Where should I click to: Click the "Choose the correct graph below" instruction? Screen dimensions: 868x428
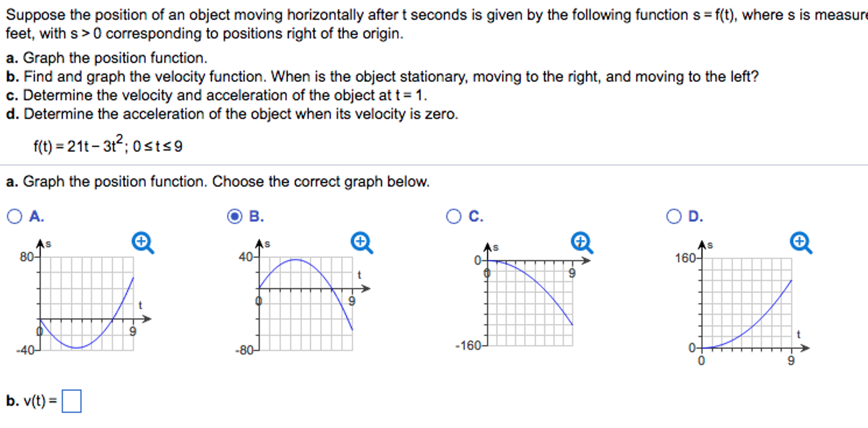(321, 182)
